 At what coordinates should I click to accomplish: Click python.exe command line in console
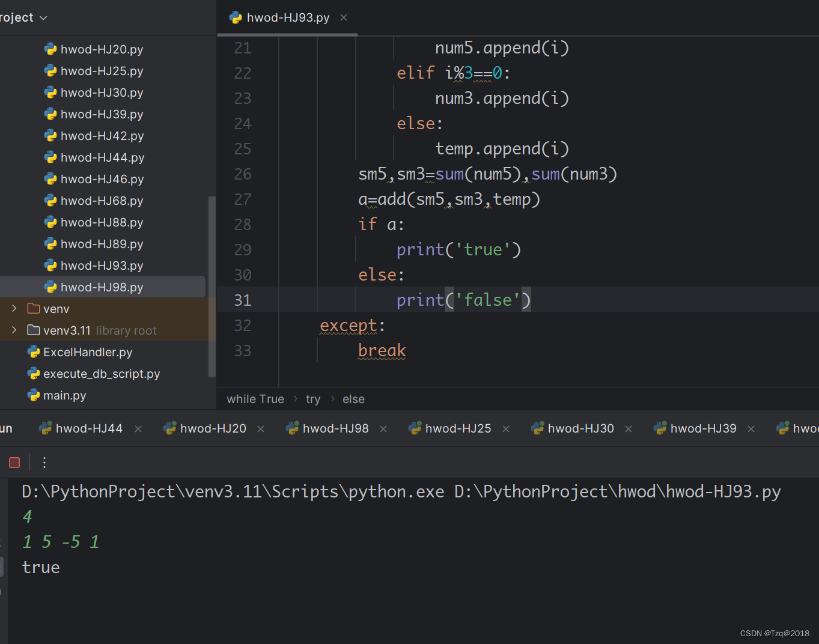[401, 492]
